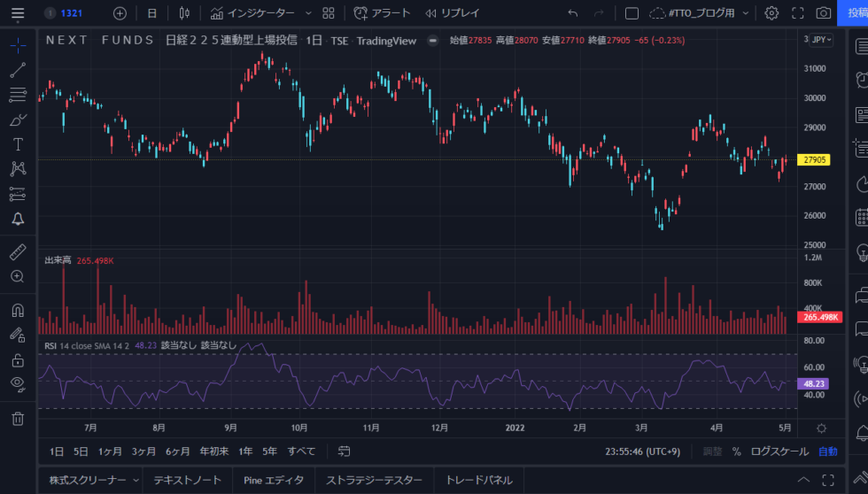The image size is (868, 494).
Task: Delete drawings with the trash icon
Action: pyautogui.click(x=18, y=419)
